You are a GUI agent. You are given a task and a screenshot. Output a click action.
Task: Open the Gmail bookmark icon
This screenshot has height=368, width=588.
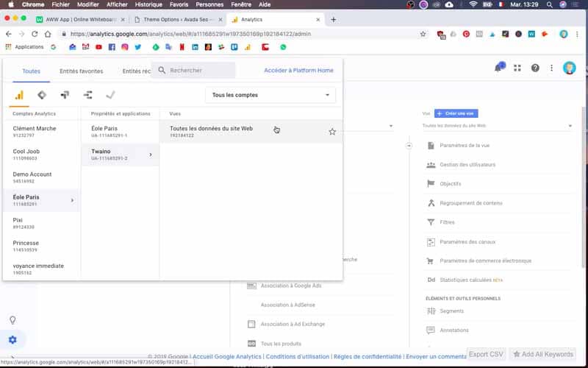point(85,47)
